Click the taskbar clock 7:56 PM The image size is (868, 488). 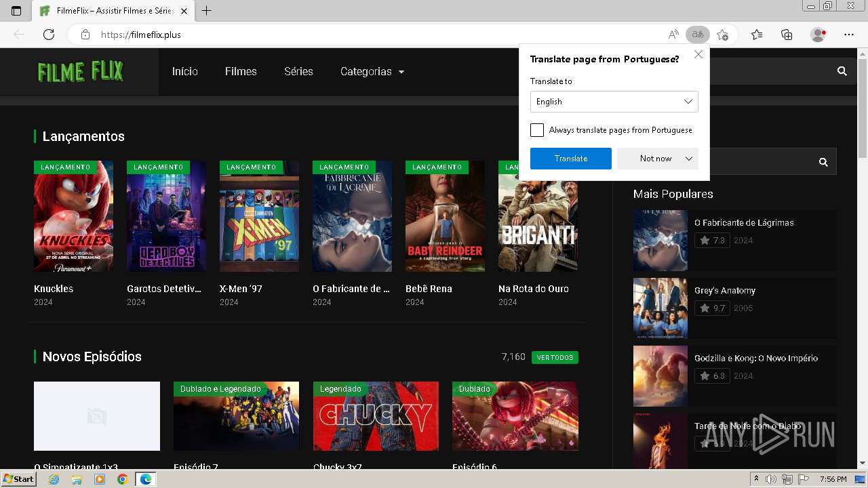pyautogui.click(x=833, y=479)
